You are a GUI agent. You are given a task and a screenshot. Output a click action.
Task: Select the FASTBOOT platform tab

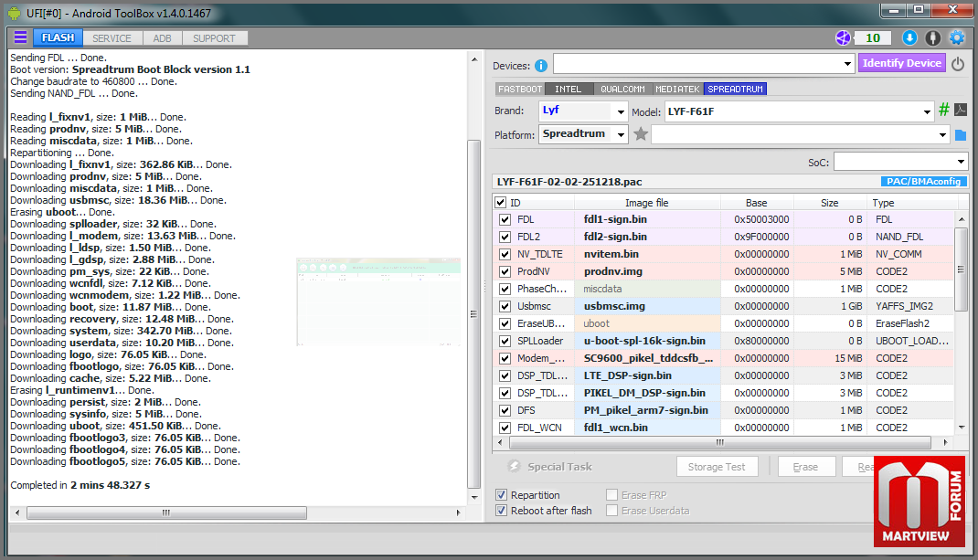520,90
